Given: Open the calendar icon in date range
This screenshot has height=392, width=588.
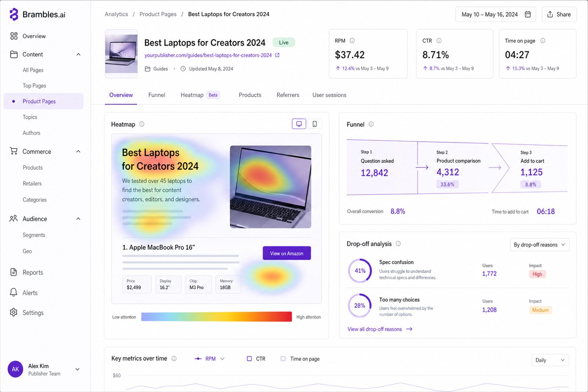Looking at the screenshot, I should (x=528, y=14).
